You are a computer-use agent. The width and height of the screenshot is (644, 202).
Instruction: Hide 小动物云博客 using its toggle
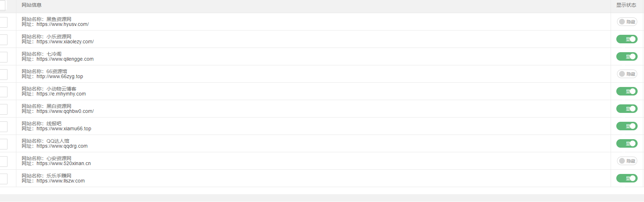point(627,92)
